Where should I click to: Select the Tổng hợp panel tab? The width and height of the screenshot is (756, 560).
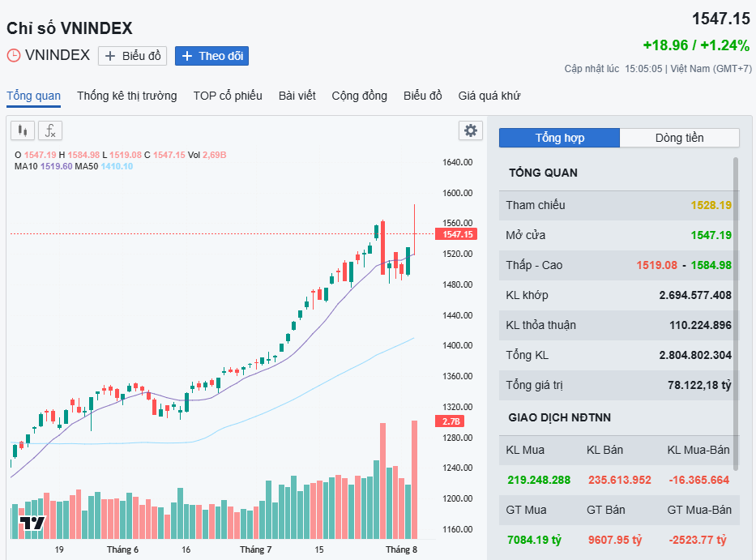tap(559, 138)
